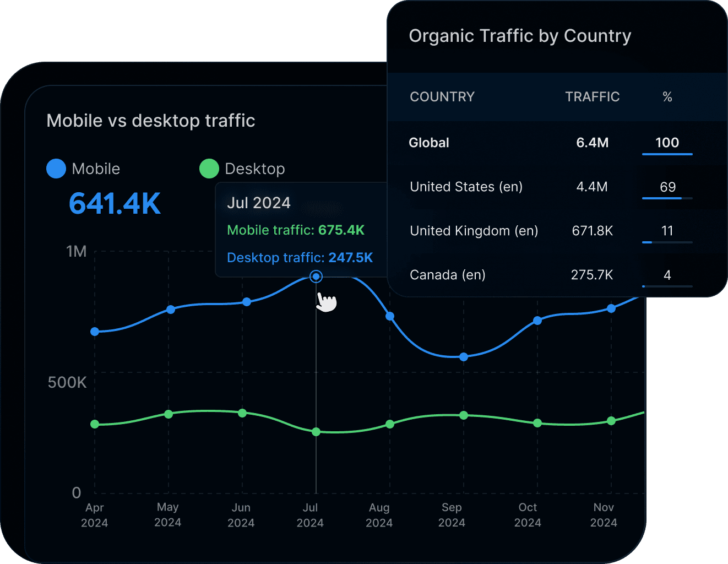Sort table by the TRAFFIC column
Viewport: 728px width, 564px height.
[592, 96]
